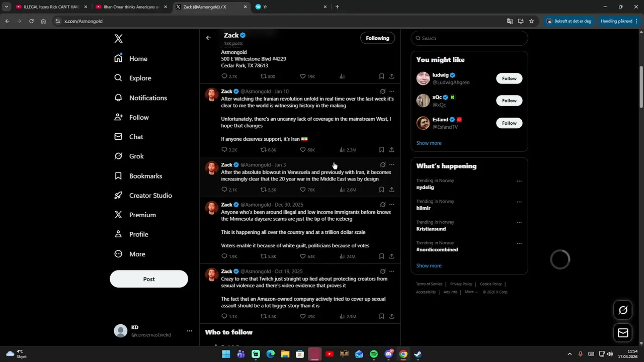View analytics of the Oct 19 Twitch post
The width and height of the screenshot is (644, 362).
(348, 316)
